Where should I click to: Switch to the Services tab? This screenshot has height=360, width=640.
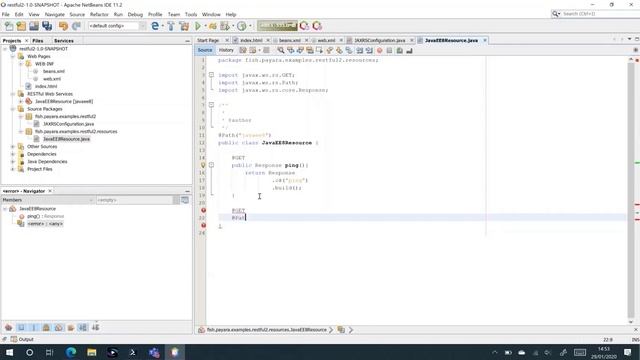tap(64, 41)
